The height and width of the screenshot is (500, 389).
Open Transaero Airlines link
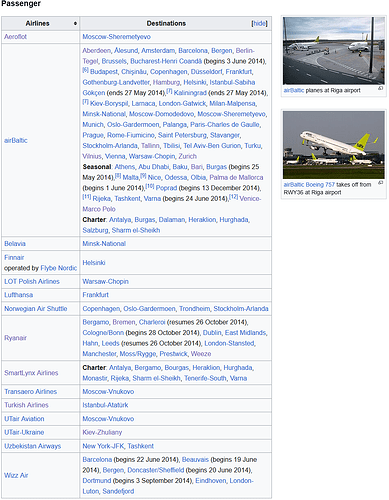30,392
